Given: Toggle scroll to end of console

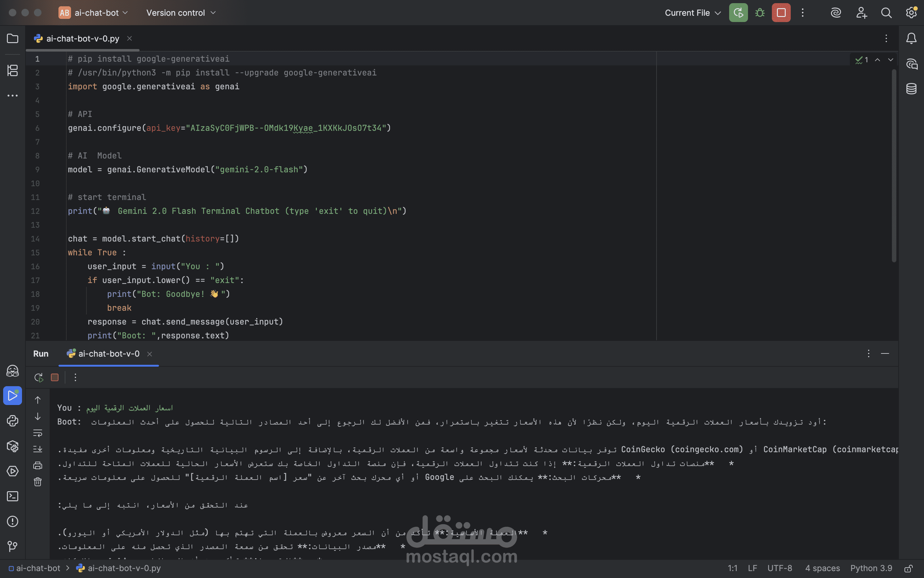Looking at the screenshot, I should point(37,449).
